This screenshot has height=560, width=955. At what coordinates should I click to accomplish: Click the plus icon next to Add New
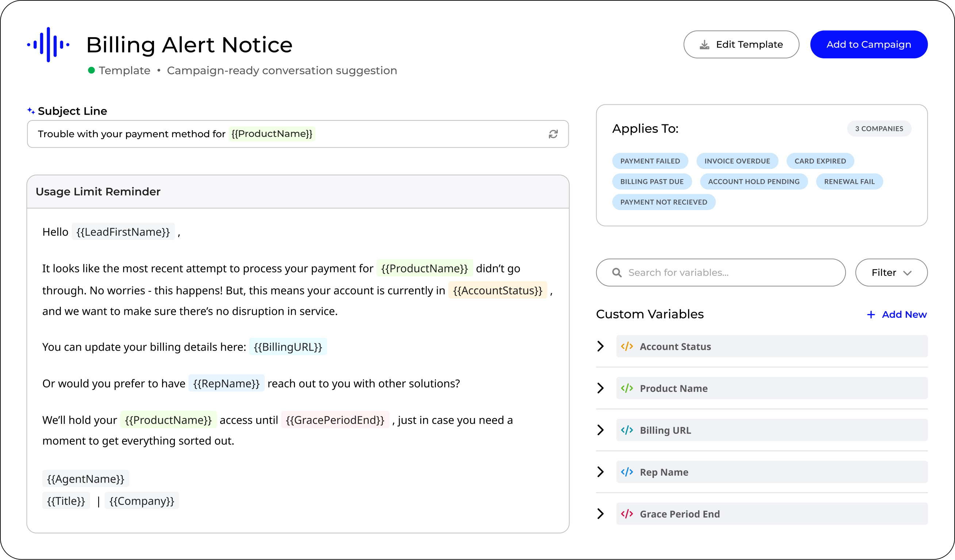tap(871, 314)
